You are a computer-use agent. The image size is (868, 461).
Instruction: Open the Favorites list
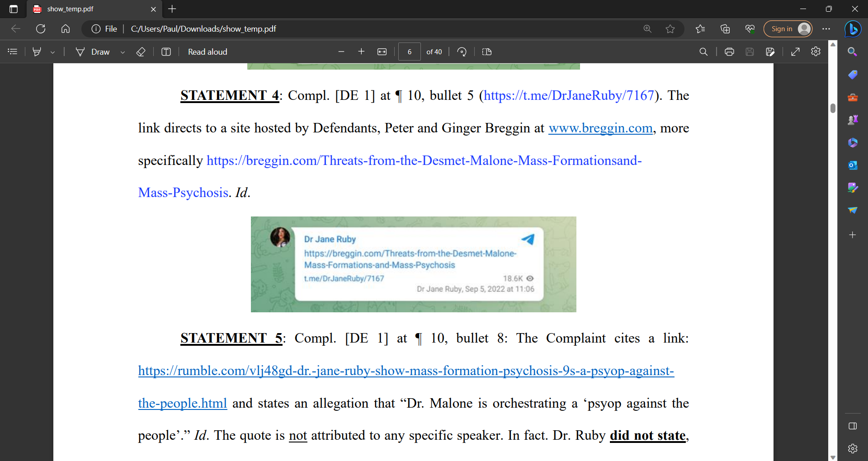point(700,29)
